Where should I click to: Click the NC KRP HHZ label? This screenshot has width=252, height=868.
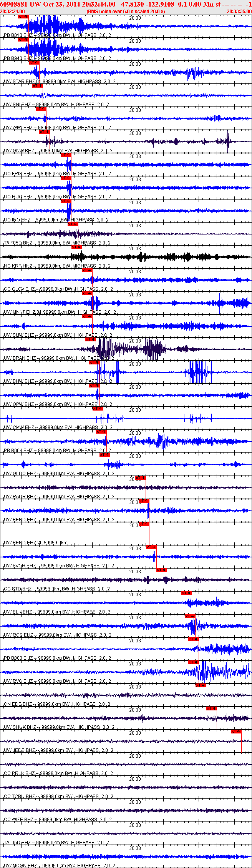57,266
